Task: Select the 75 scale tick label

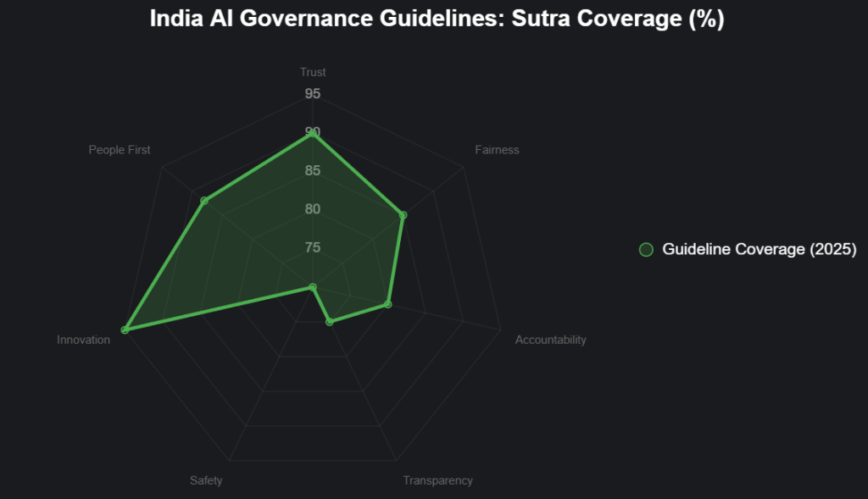Action: tap(313, 247)
